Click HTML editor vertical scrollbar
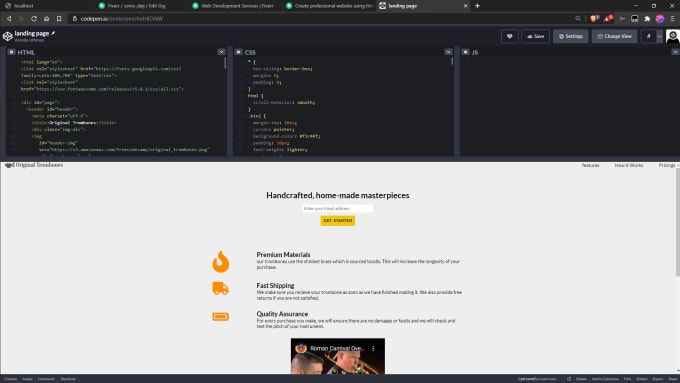Viewport: 680px width, 383px height. click(x=225, y=63)
